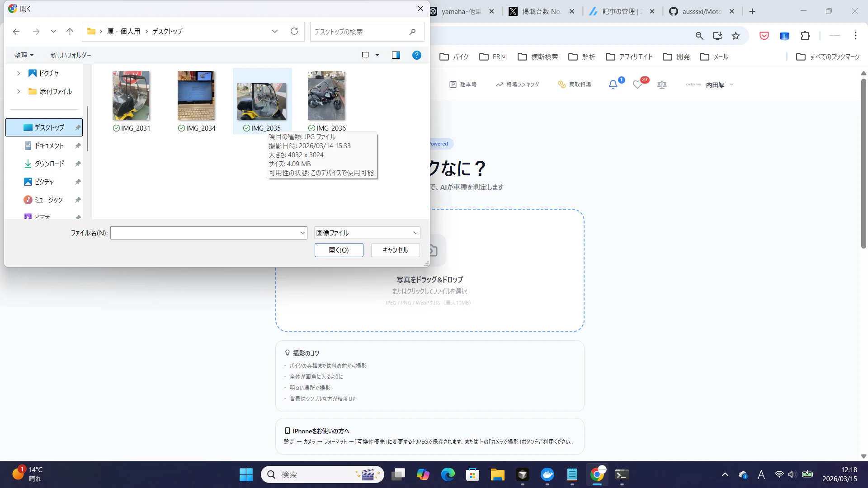The height and width of the screenshot is (488, 868).
Task: Create a new folder with 新しいフォルダー
Action: coord(71,55)
